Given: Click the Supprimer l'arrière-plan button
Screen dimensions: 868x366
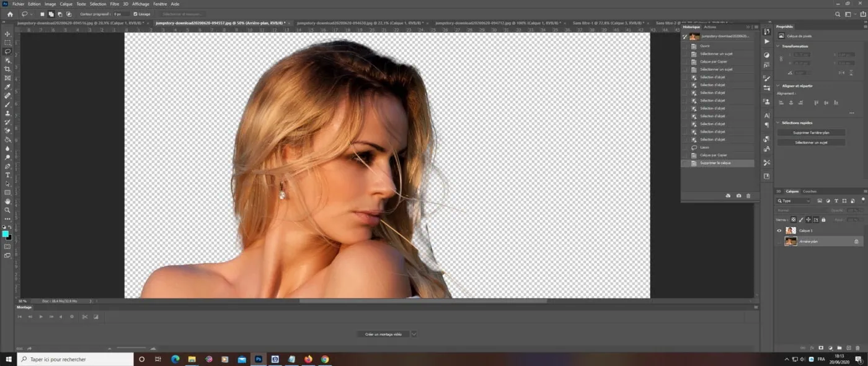Looking at the screenshot, I should pyautogui.click(x=811, y=133).
